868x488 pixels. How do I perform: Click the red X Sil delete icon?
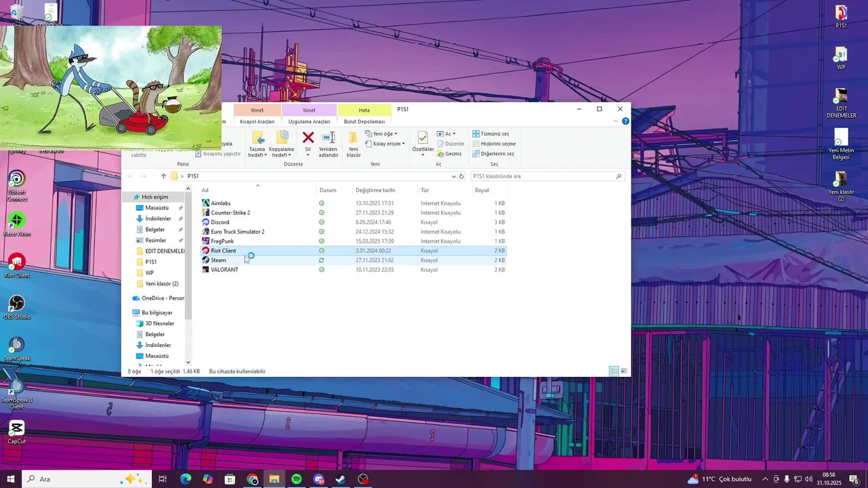tap(308, 138)
